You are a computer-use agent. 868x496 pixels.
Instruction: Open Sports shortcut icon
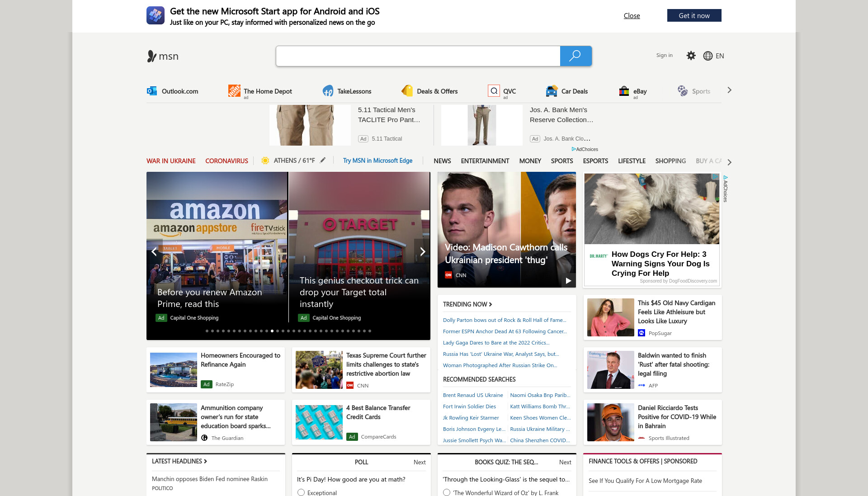[683, 91]
